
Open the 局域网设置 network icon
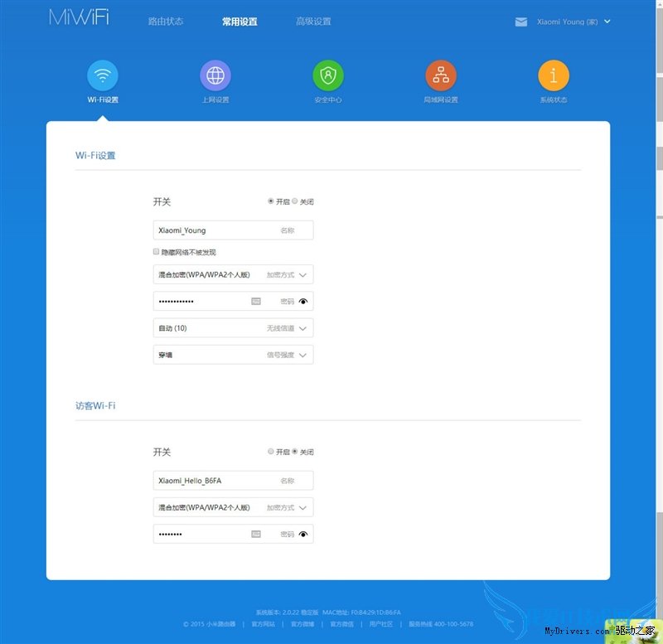[x=441, y=75]
